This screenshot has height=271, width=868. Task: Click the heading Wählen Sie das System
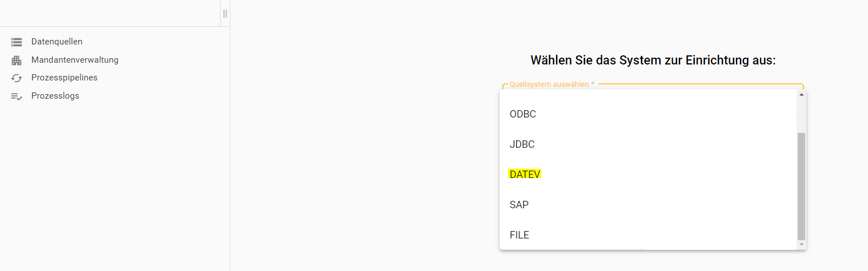(x=653, y=60)
